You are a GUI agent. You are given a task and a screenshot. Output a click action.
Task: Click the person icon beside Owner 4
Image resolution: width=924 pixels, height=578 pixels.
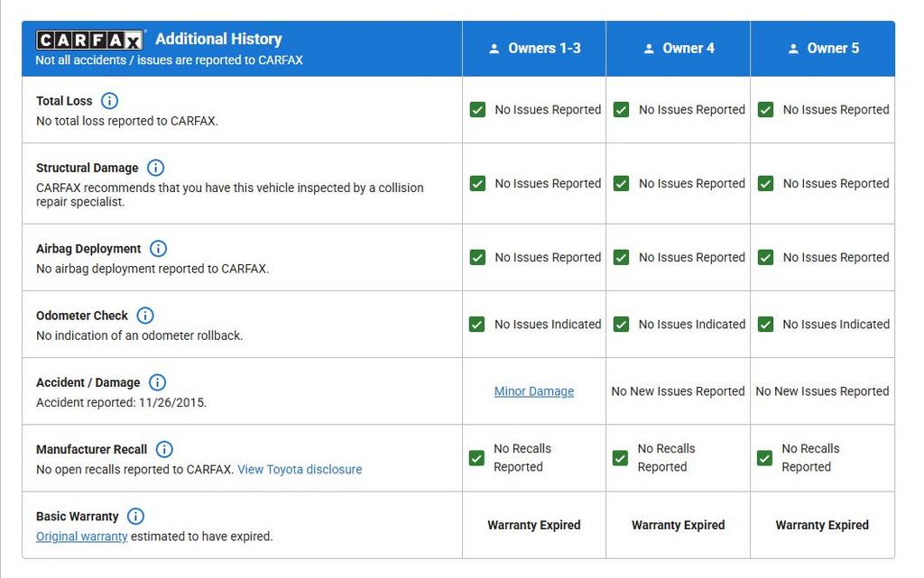click(x=649, y=49)
